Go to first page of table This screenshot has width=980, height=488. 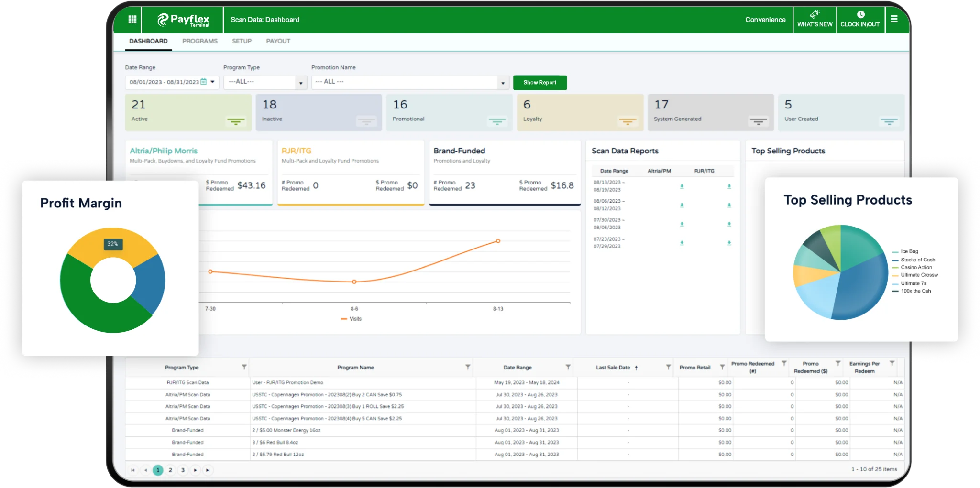tap(133, 470)
